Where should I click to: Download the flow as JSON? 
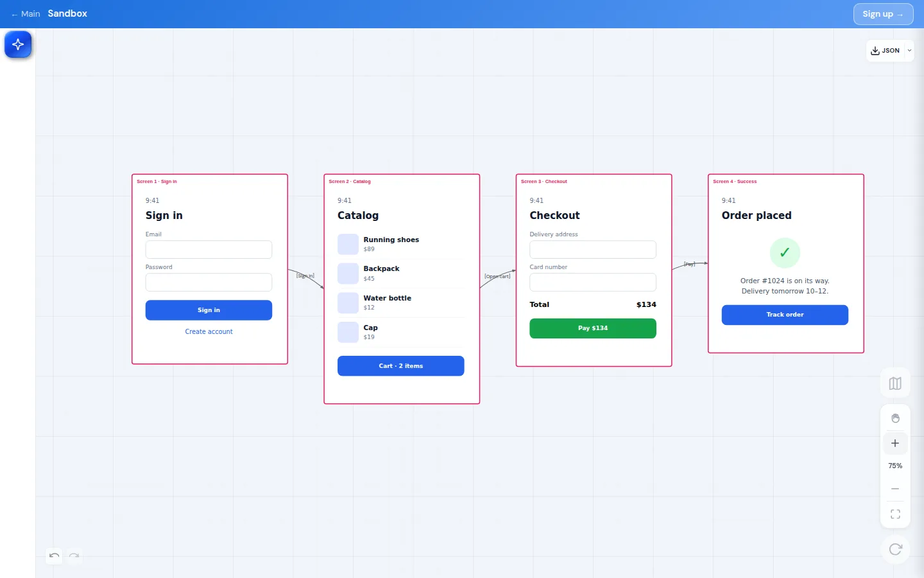pos(886,51)
